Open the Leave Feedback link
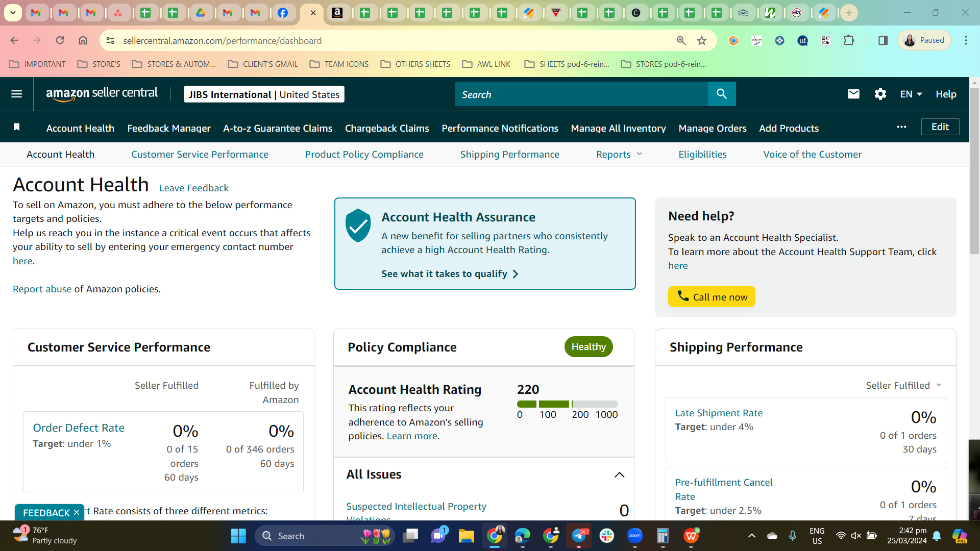The height and width of the screenshot is (551, 980). tap(194, 188)
